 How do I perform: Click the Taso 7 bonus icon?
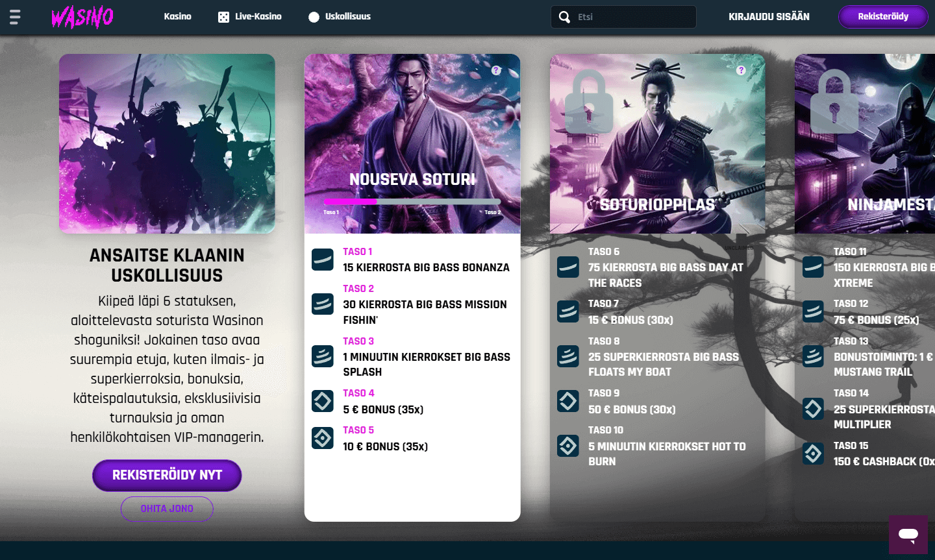click(568, 311)
